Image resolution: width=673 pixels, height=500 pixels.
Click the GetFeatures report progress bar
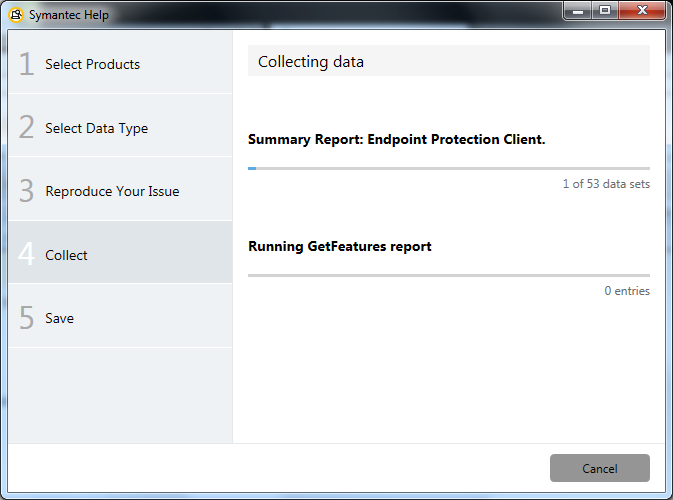449,276
